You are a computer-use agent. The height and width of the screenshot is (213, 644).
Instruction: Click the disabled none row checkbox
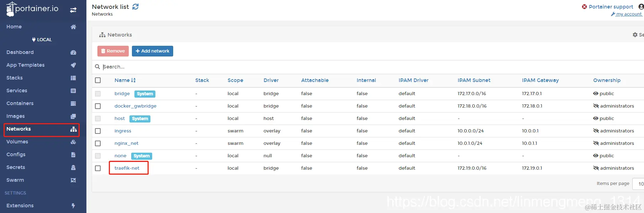[x=98, y=156]
